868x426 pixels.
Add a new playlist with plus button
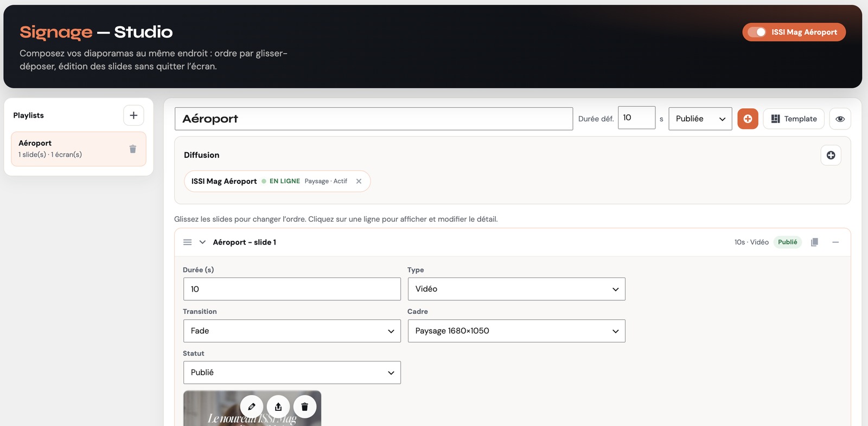(x=133, y=115)
